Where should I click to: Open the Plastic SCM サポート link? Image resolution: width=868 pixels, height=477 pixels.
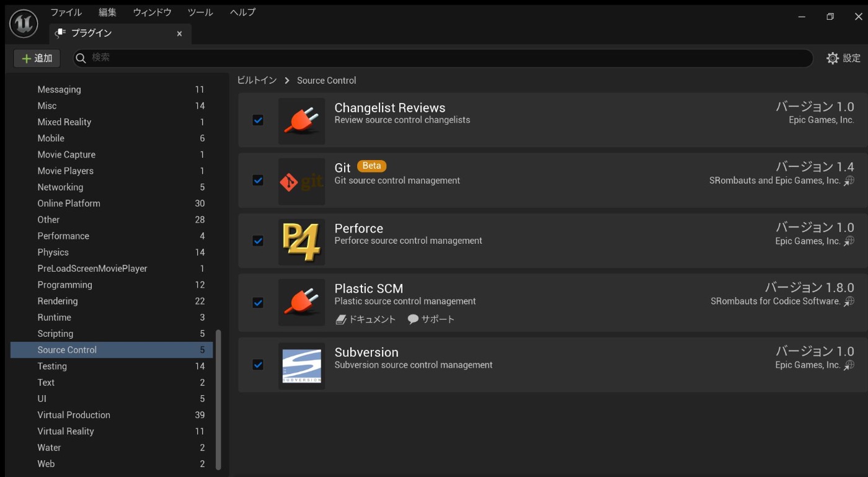point(431,319)
